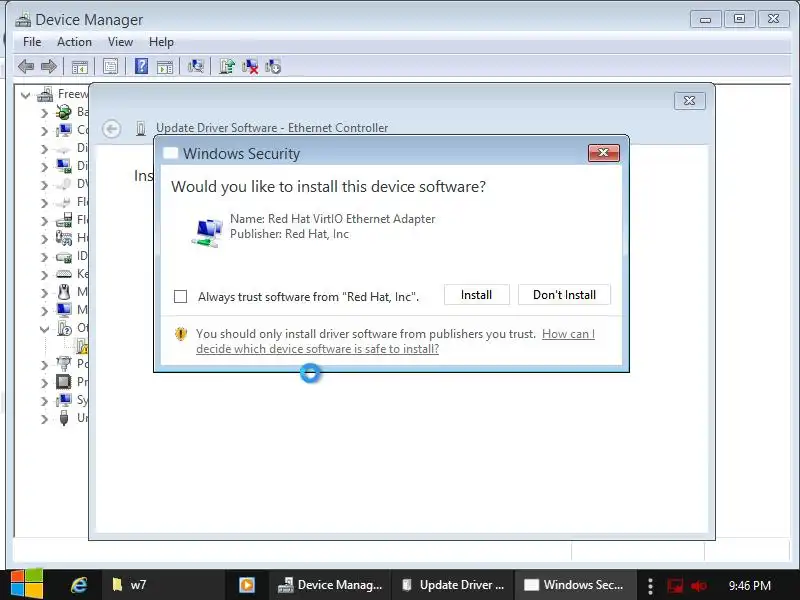Click the unknown device warning icon under Other devices
This screenshot has width=800, height=600.
[82, 346]
